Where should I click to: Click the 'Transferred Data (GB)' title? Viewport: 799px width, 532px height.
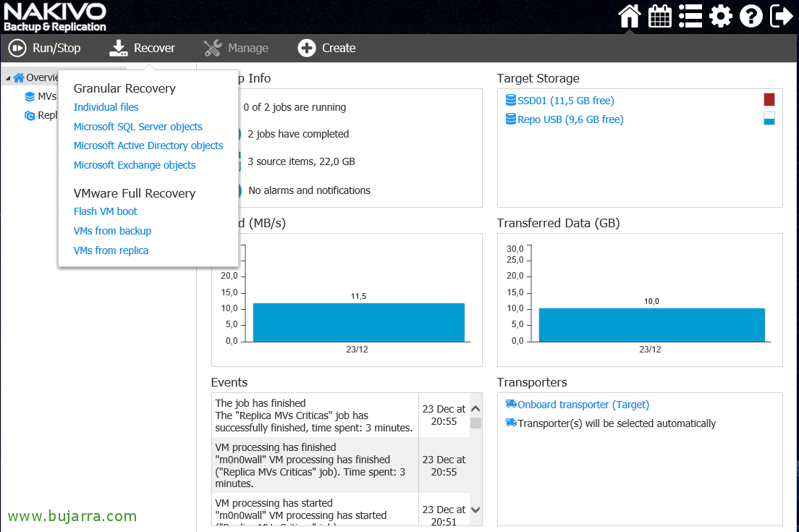coord(559,223)
